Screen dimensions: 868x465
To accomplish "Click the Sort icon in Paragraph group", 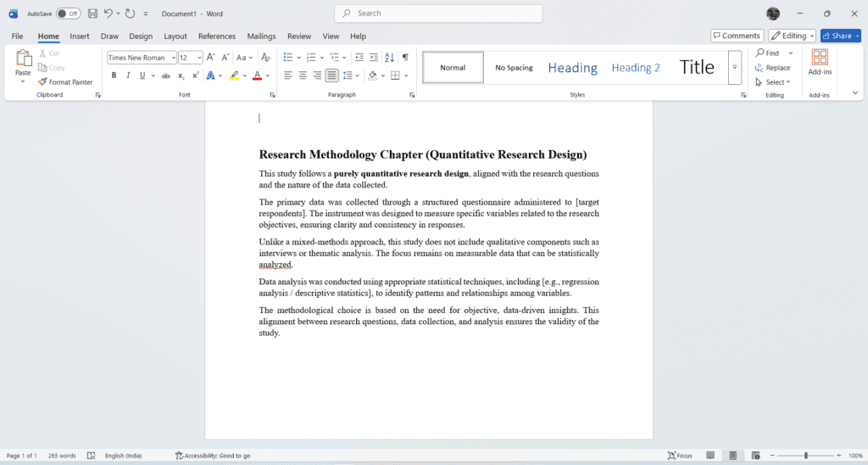I will [x=389, y=58].
